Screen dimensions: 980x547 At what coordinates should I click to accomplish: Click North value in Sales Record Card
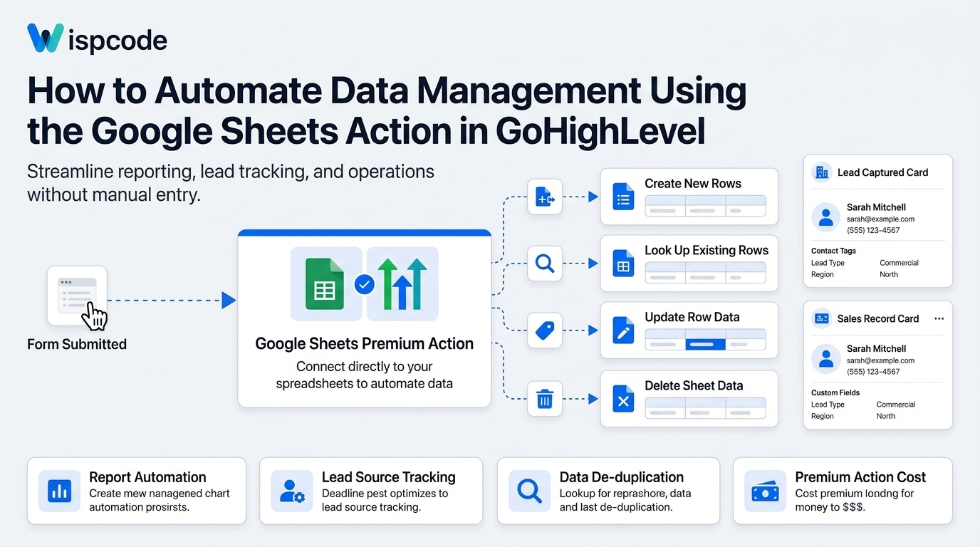point(886,416)
